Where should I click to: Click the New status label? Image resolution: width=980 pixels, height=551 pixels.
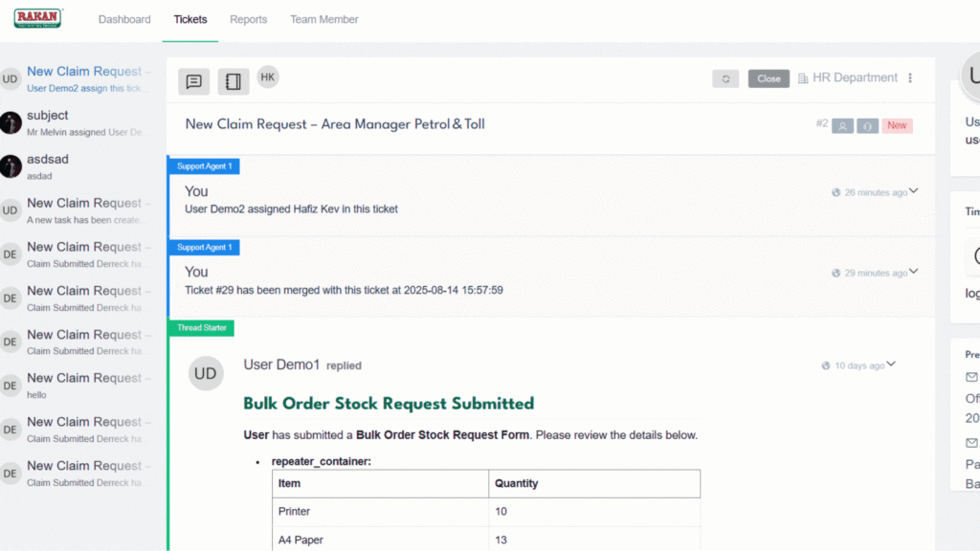click(x=897, y=125)
